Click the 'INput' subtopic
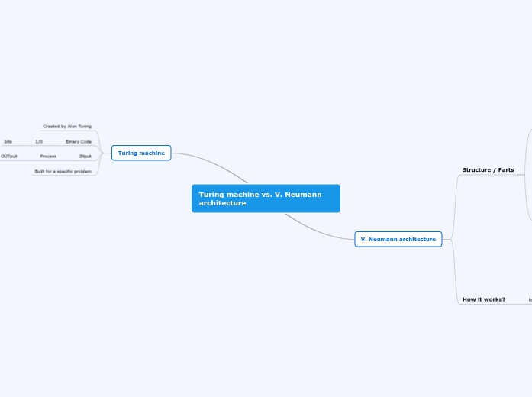The height and width of the screenshot is (397, 532). 85,156
